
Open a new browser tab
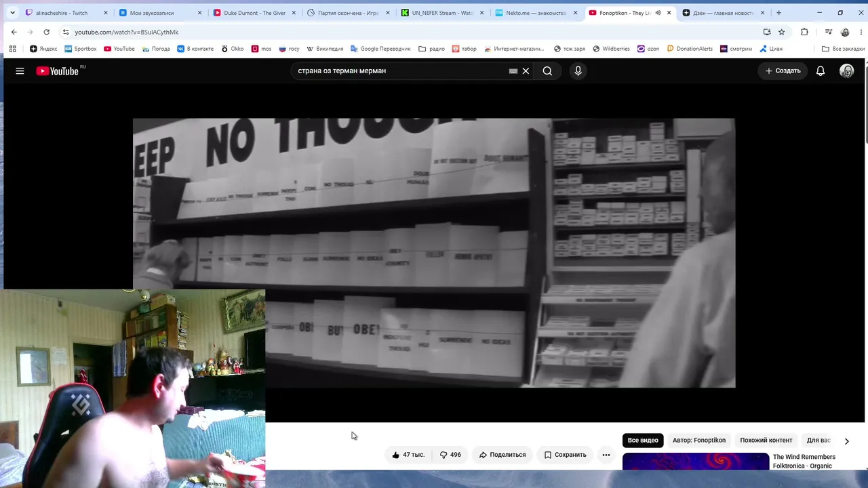(778, 13)
